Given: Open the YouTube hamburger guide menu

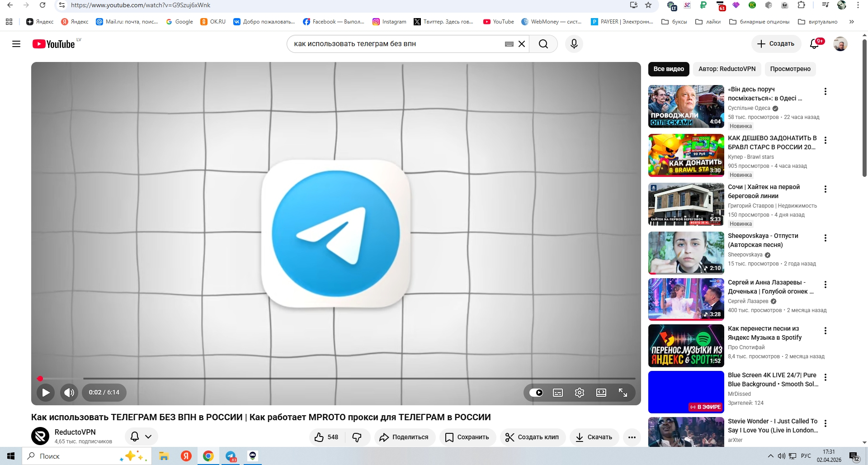Looking at the screenshot, I should click(16, 44).
